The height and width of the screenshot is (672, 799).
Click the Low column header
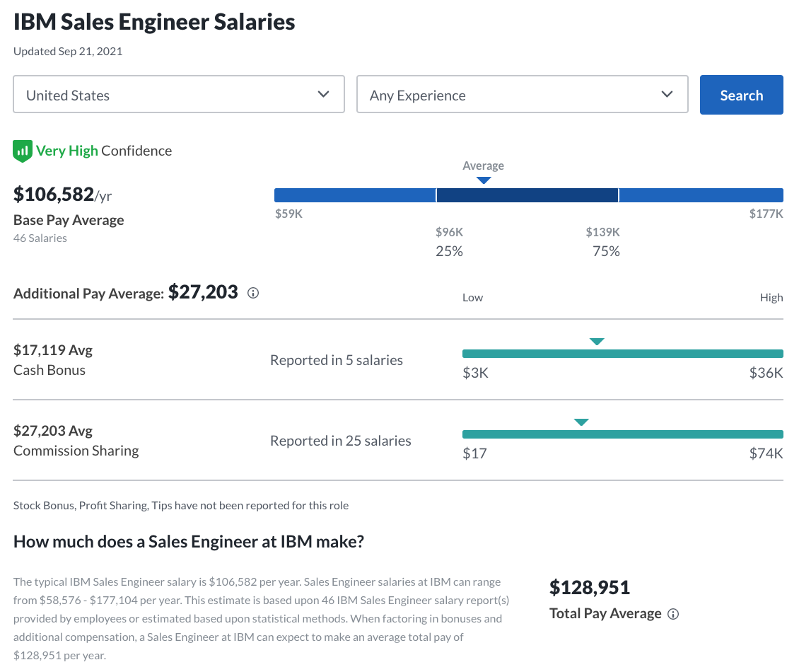(x=472, y=298)
